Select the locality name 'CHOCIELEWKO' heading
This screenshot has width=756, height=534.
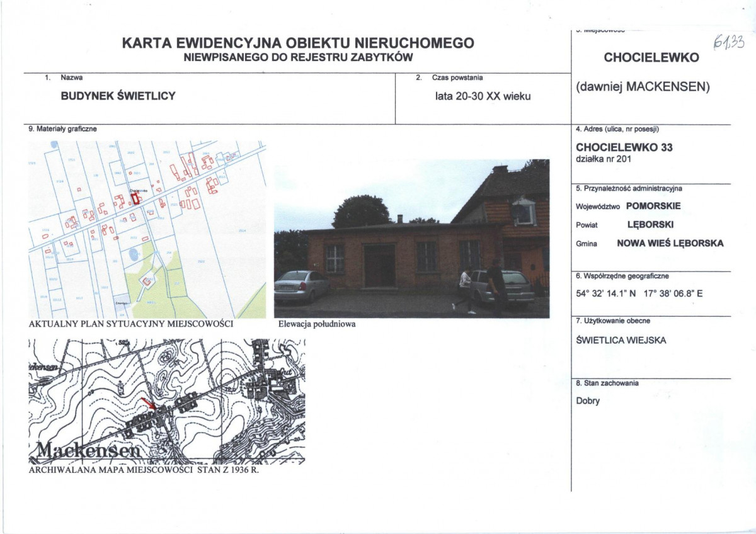click(x=651, y=57)
